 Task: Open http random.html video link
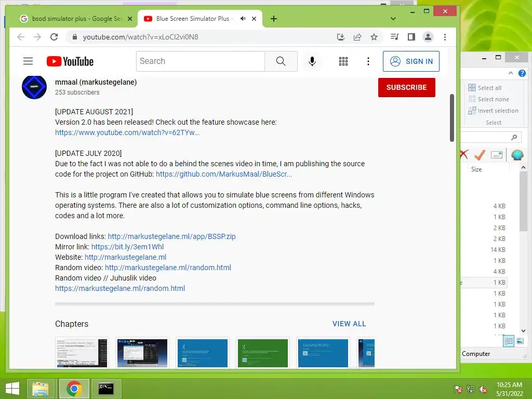(168, 268)
